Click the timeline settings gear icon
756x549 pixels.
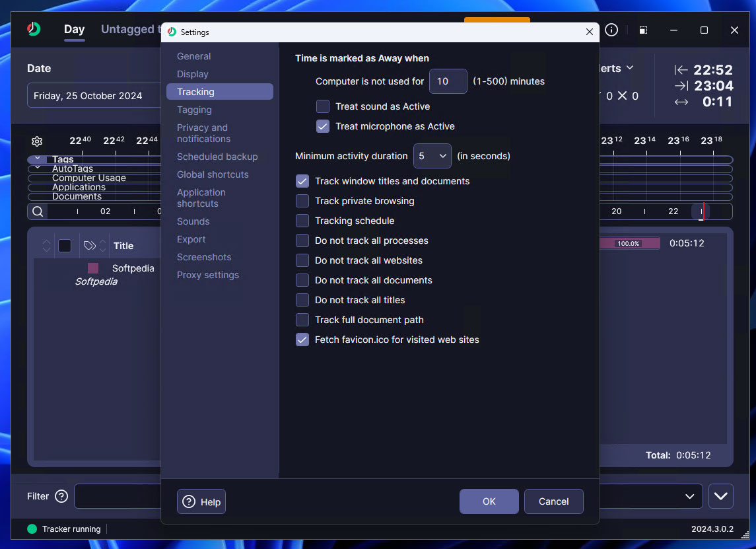(37, 141)
